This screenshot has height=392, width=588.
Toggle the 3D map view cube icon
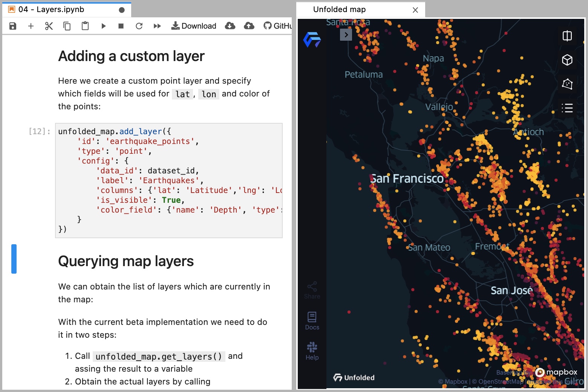click(567, 60)
